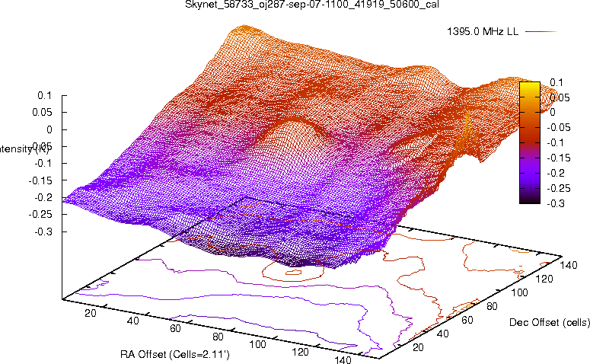Click the 120 tick on the RA Offset axis
The width and height of the screenshot is (590, 364).
pos(300,352)
